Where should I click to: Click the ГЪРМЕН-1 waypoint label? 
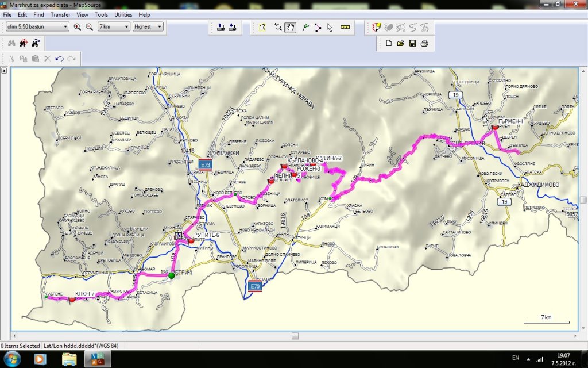510,122
